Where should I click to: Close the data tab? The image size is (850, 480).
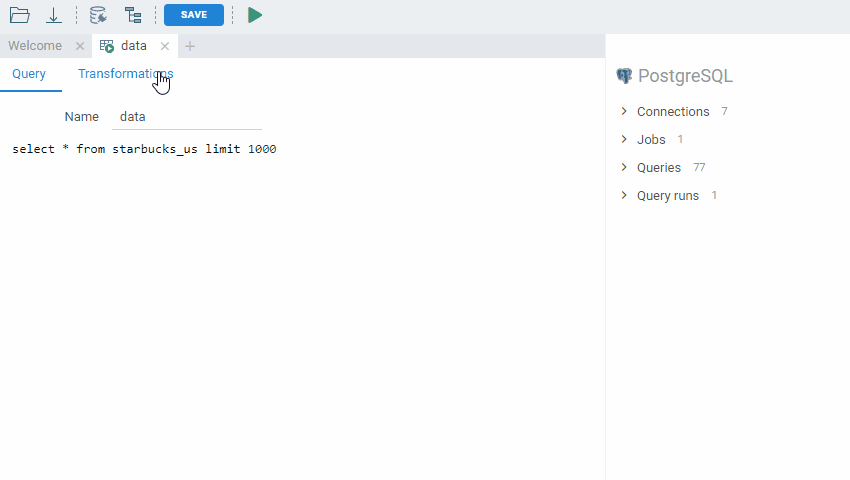(165, 46)
